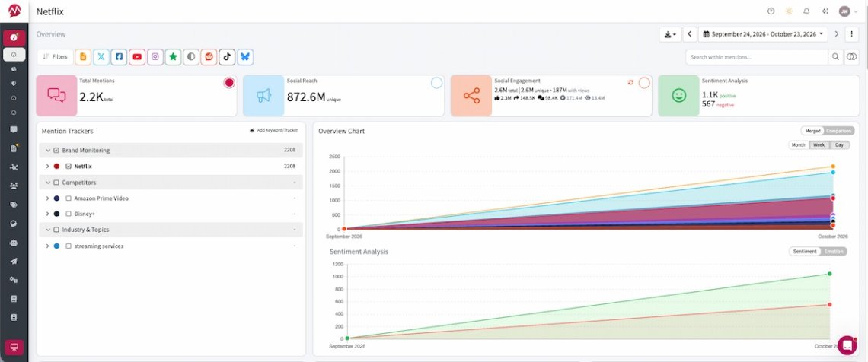Viewport: 868px width, 362px height.
Task: Filter by X (Twitter) source
Action: coord(101,56)
